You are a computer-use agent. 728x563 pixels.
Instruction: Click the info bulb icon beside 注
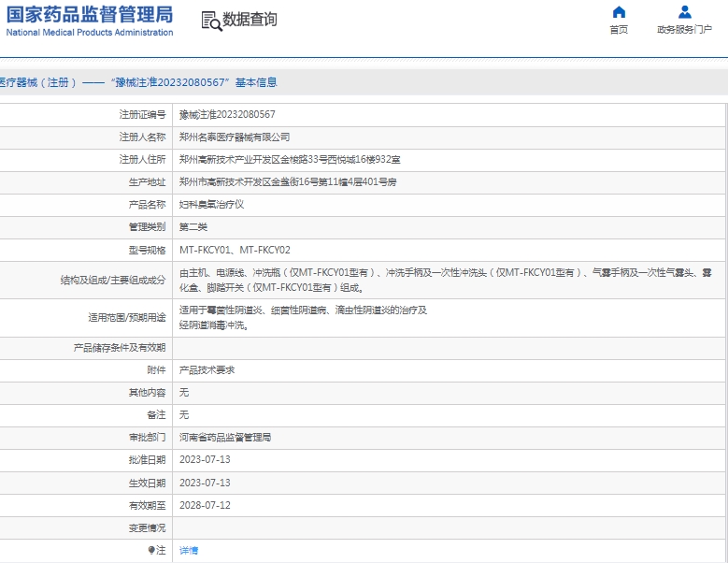pos(151,551)
